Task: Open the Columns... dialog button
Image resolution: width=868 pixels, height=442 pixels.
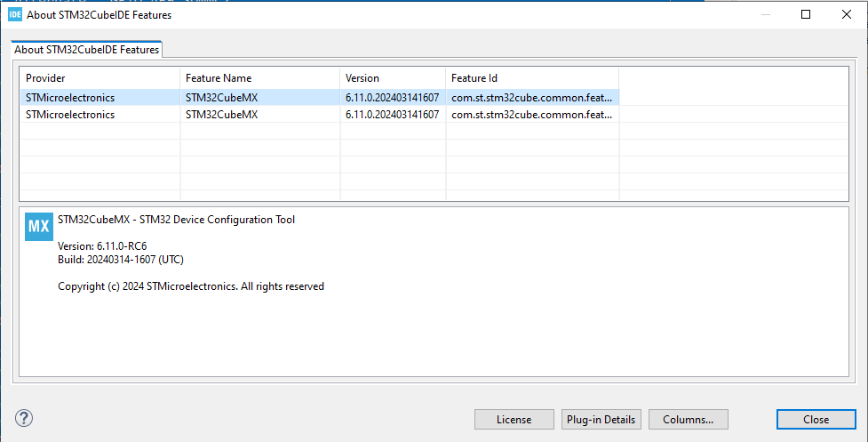Action: [688, 419]
